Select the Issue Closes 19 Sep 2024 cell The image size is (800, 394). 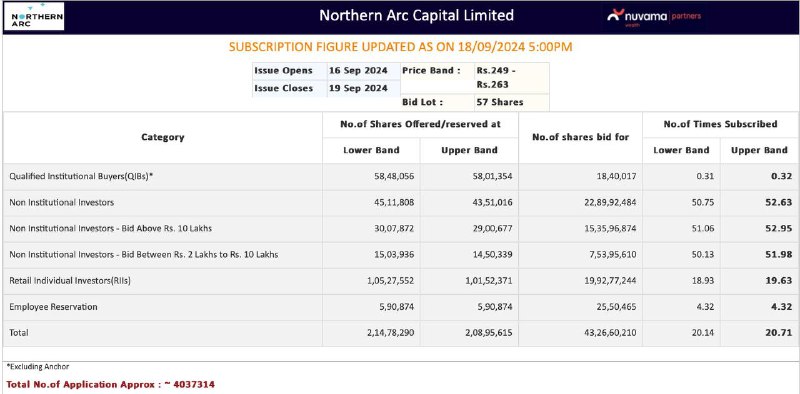(358, 88)
